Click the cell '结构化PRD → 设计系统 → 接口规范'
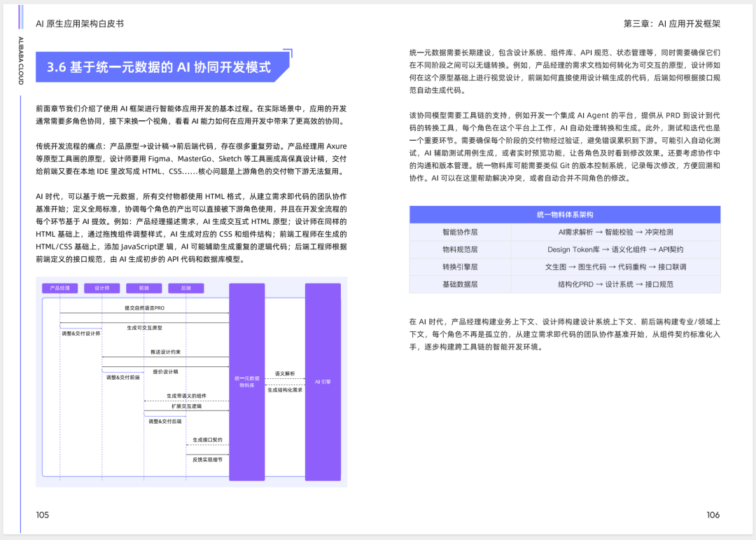The height and width of the screenshot is (540, 756). tap(616, 284)
